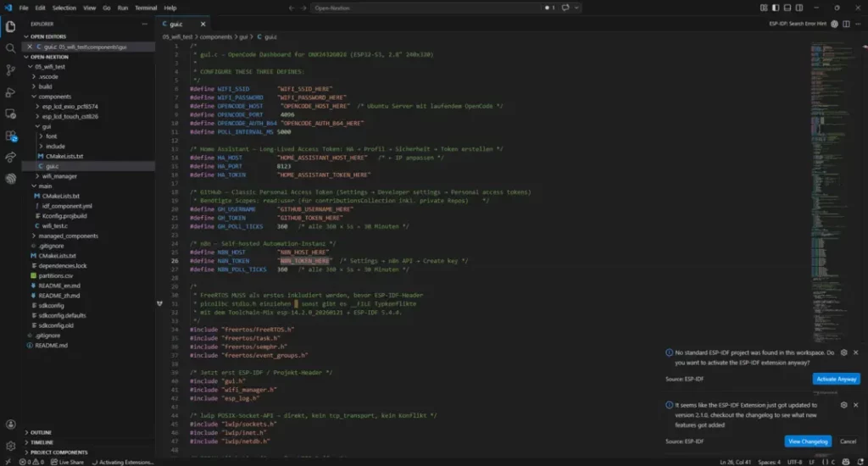Toggle the Secondary Side Bar layout icon
Viewport: 868px width, 466px height.
click(x=799, y=8)
